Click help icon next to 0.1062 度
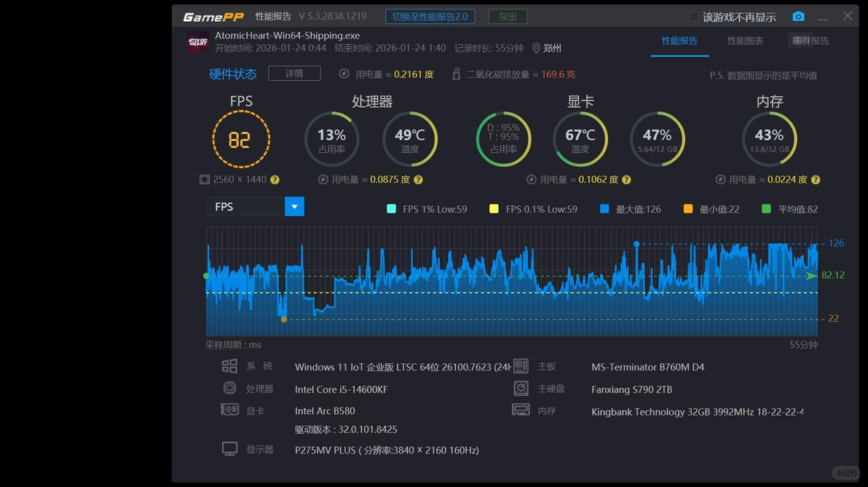 [x=626, y=180]
